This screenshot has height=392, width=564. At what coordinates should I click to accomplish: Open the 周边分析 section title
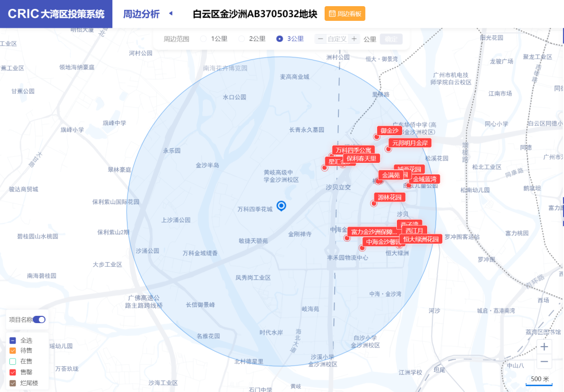(x=142, y=14)
